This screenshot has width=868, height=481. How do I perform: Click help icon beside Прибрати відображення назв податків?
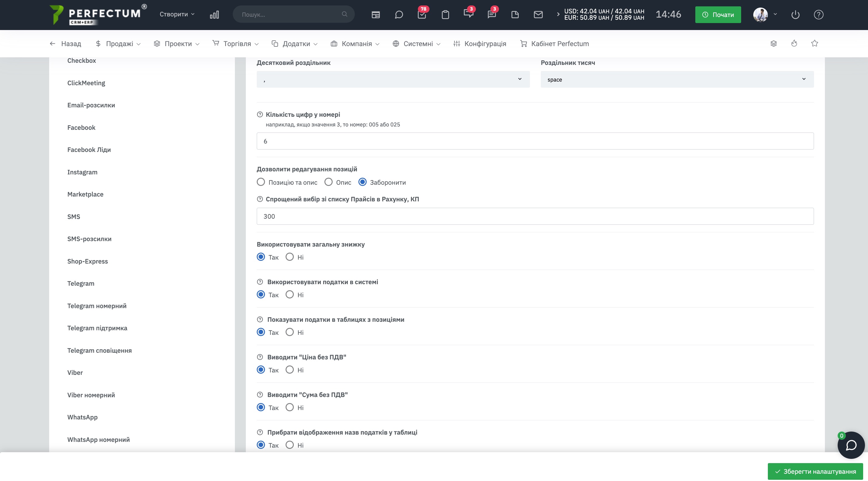point(260,432)
